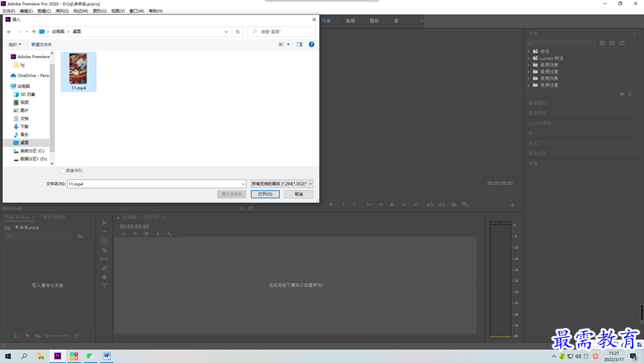The width and height of the screenshot is (644, 363).
Task: Select the Type tool
Action: tap(104, 286)
